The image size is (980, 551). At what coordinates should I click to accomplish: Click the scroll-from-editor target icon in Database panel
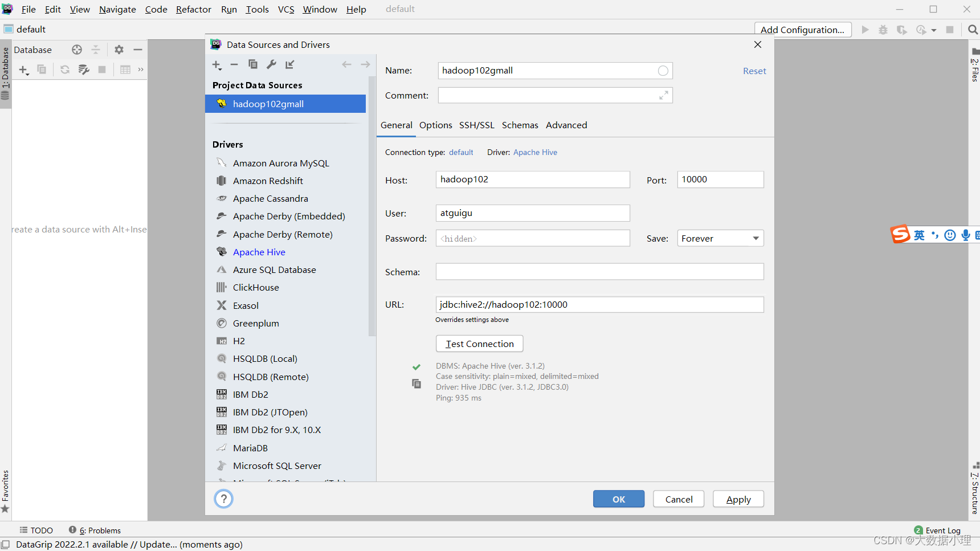click(77, 50)
